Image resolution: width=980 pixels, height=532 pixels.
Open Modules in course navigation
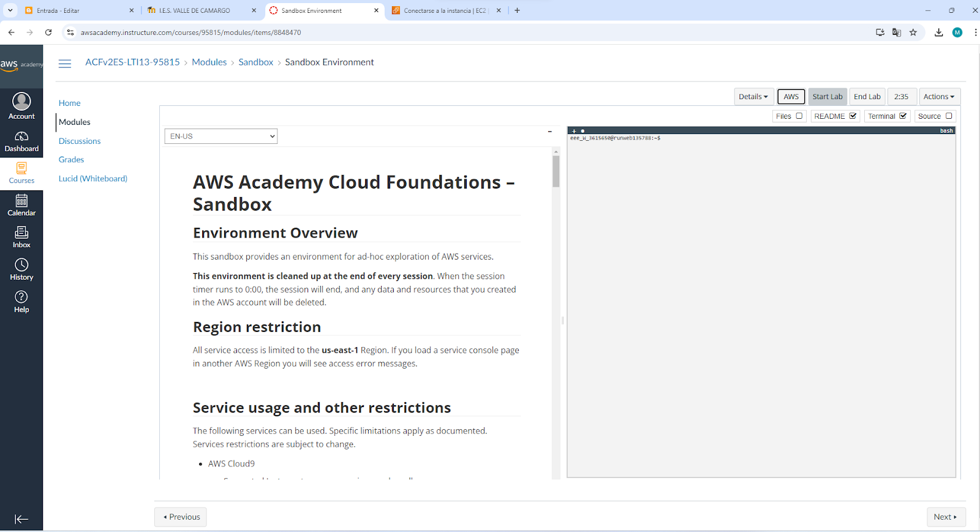tap(75, 122)
